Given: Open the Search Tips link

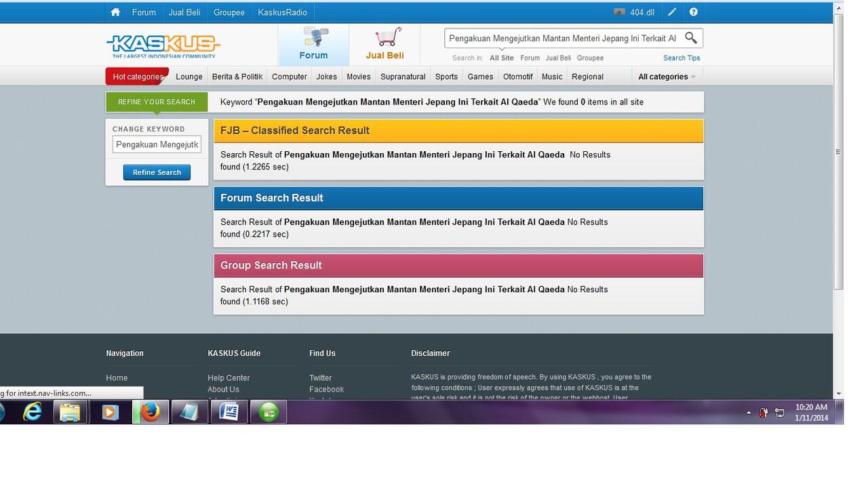Looking at the screenshot, I should coord(682,58).
